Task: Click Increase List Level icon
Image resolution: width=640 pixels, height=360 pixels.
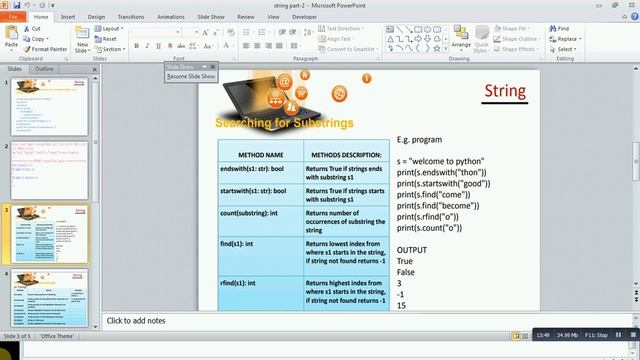Action: tap(293, 32)
